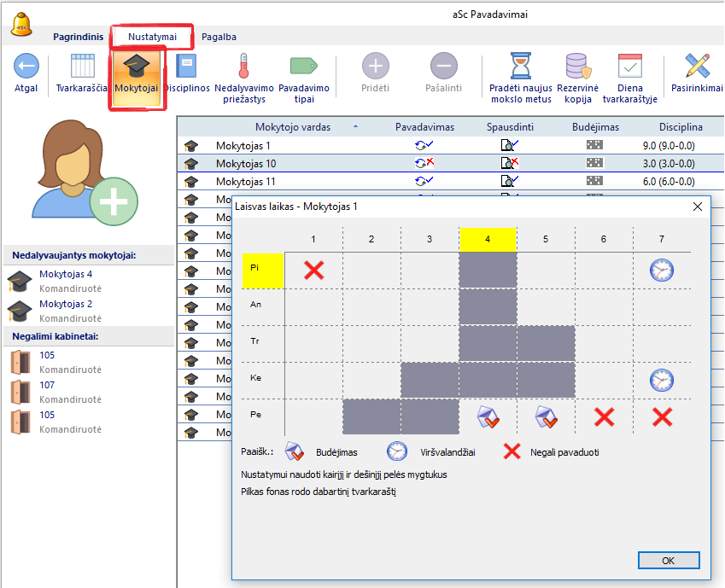Click the Disciplina column header
This screenshot has height=588, width=725.
tap(681, 127)
